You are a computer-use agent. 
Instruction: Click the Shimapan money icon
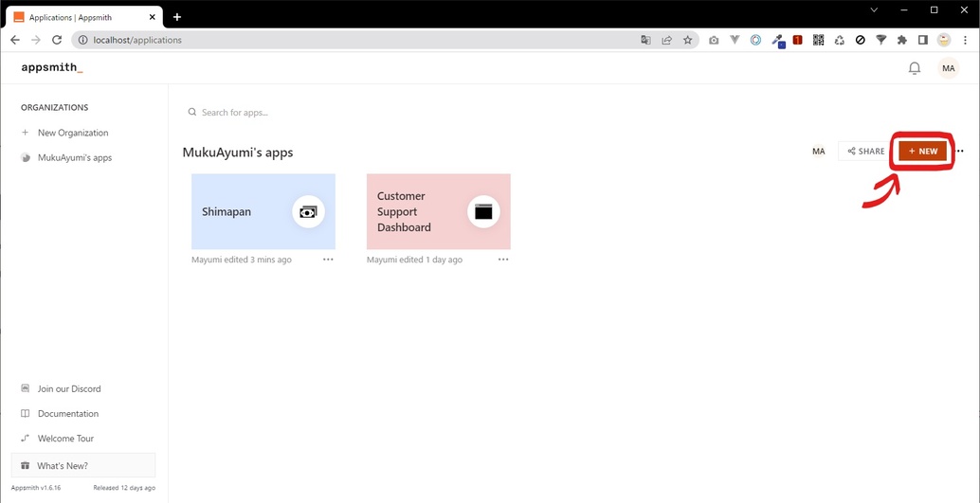click(x=308, y=212)
